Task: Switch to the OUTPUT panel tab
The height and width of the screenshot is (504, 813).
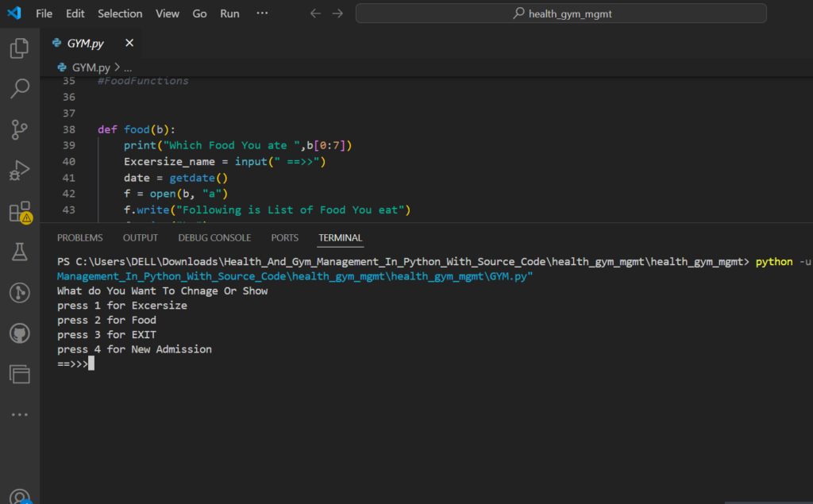Action: pyautogui.click(x=141, y=238)
